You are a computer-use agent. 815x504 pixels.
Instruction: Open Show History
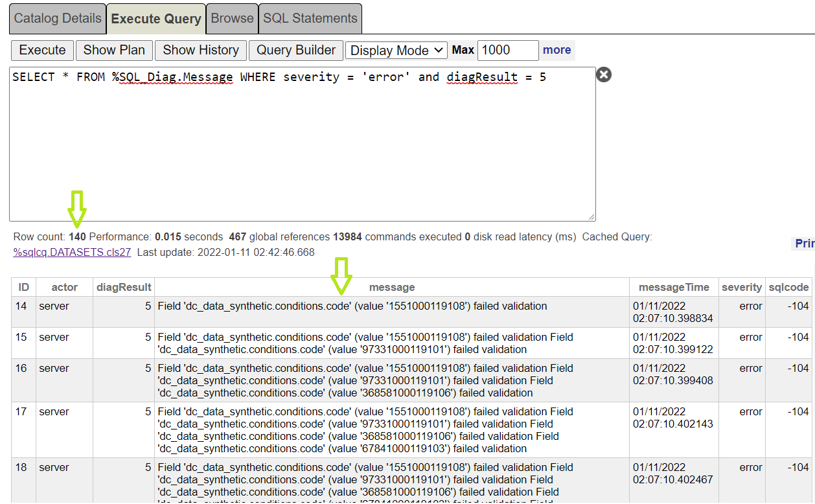(200, 50)
